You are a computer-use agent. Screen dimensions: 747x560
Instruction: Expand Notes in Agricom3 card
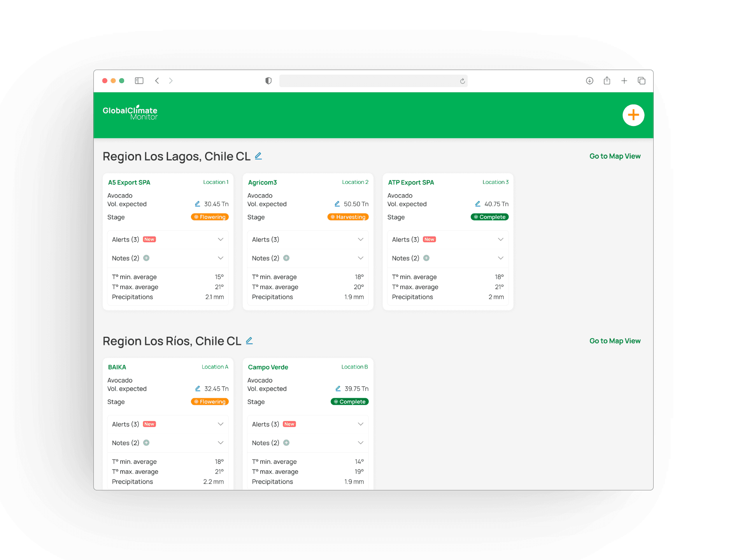coord(360,258)
